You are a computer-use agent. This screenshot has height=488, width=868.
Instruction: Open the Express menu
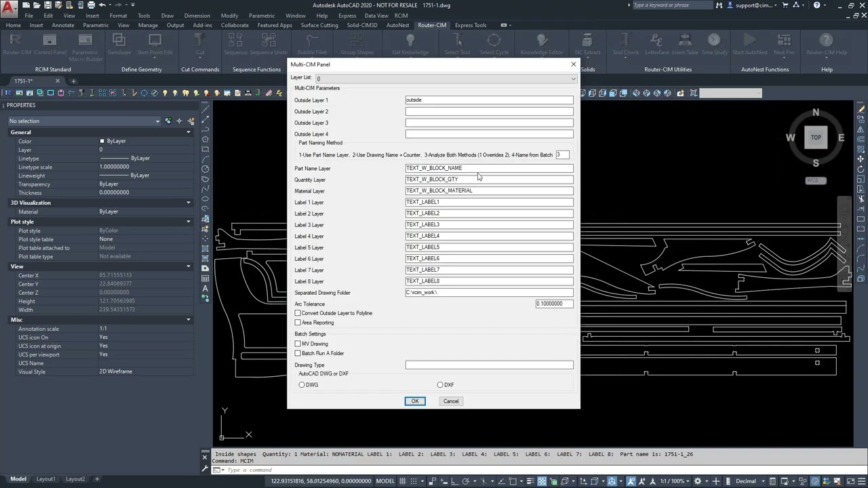(x=347, y=16)
